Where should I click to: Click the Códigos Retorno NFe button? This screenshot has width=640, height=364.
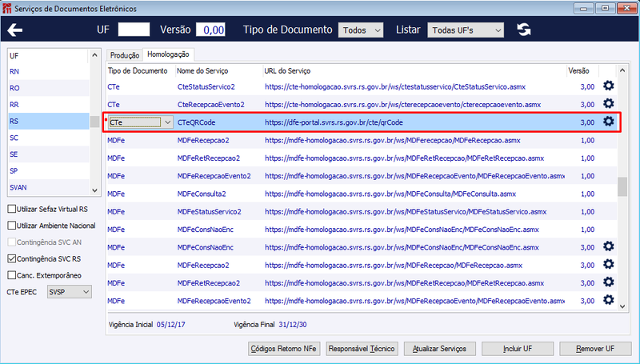point(284,349)
